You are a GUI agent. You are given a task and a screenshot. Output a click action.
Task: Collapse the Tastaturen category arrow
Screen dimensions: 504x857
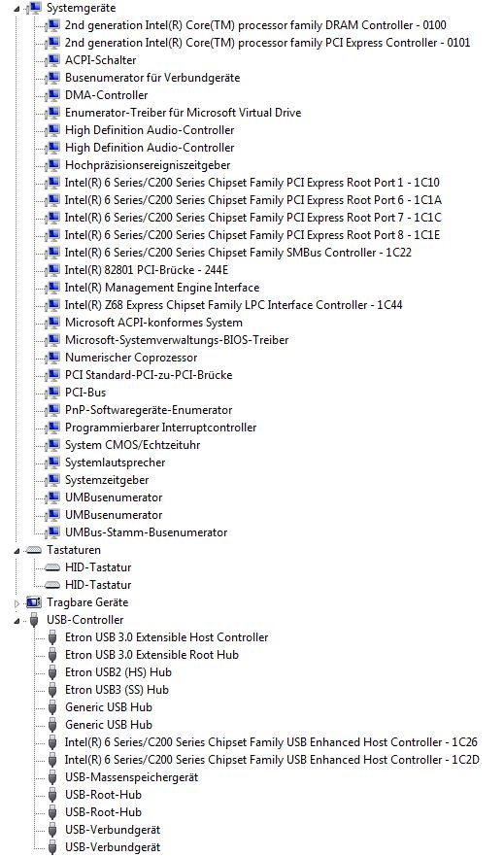(17, 551)
